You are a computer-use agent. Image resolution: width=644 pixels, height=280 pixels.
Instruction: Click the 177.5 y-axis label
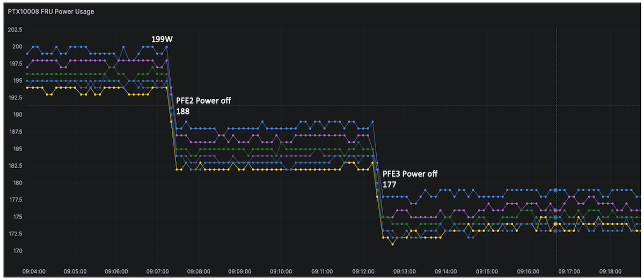click(14, 200)
